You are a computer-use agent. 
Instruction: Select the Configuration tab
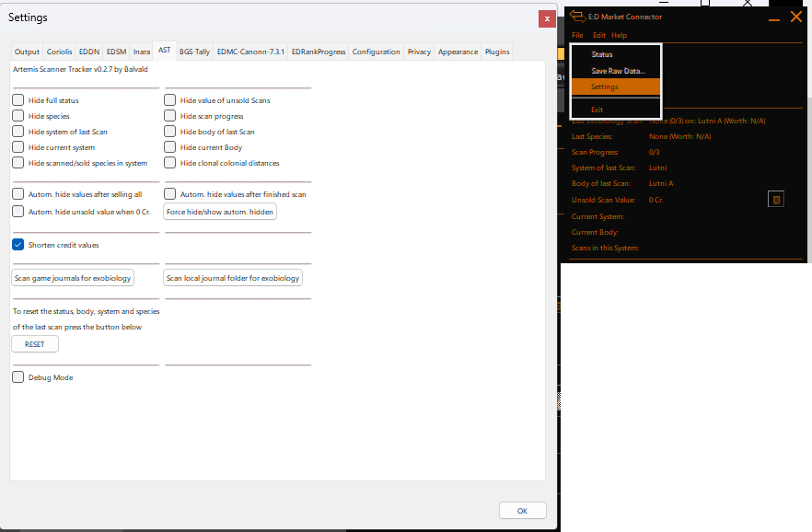pos(376,52)
